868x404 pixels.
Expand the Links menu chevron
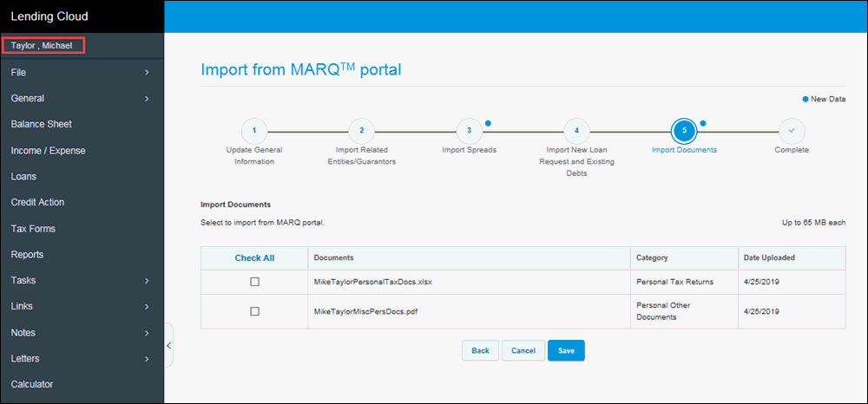tap(147, 307)
